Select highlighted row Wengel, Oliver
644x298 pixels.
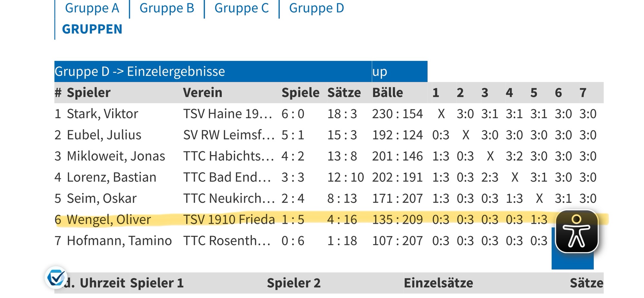coord(109,220)
